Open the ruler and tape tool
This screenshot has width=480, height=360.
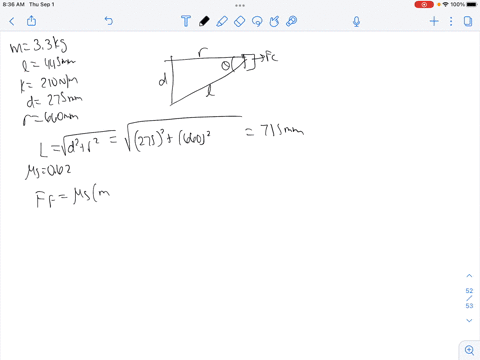point(292,21)
